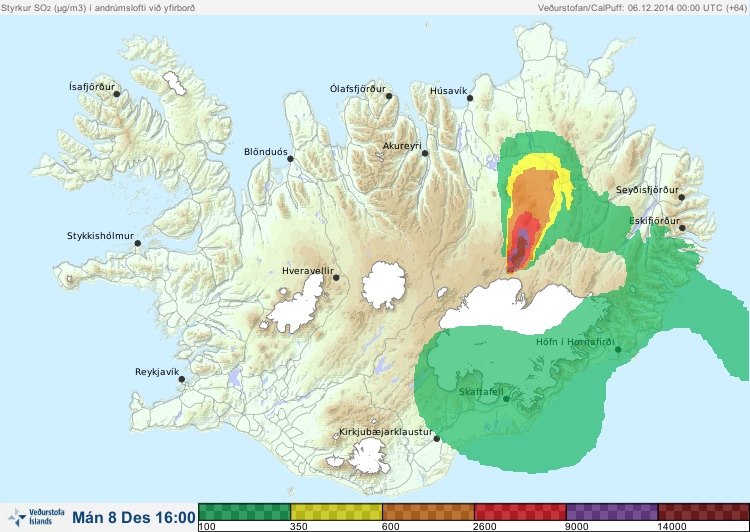Click the Styrkur SO2 title text
Screen dimensions: 750x532
pyautogui.click(x=98, y=8)
